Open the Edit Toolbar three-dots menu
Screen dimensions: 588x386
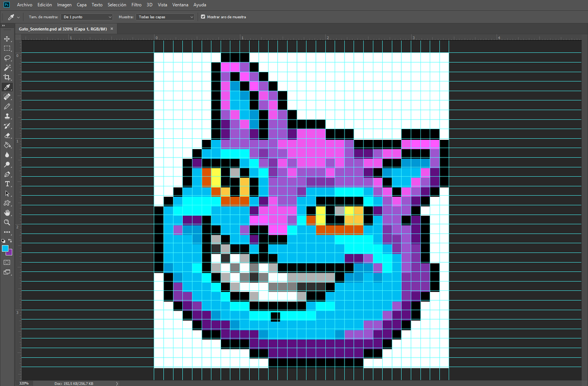click(x=7, y=232)
